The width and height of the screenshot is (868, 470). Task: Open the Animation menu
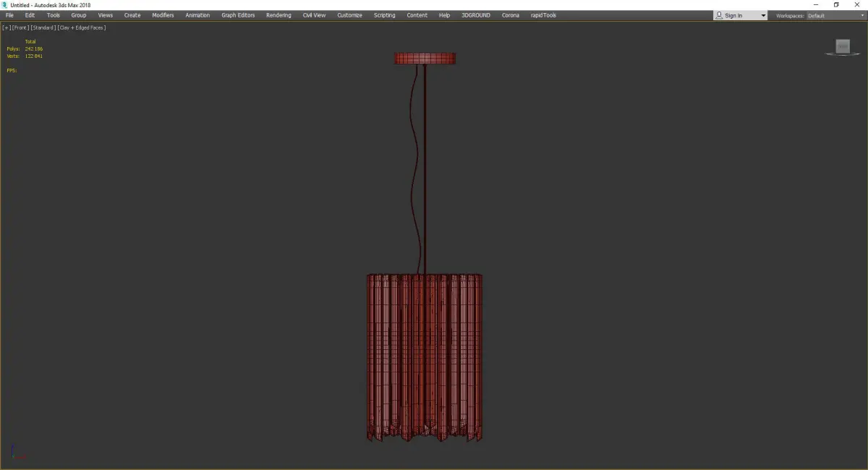(197, 15)
